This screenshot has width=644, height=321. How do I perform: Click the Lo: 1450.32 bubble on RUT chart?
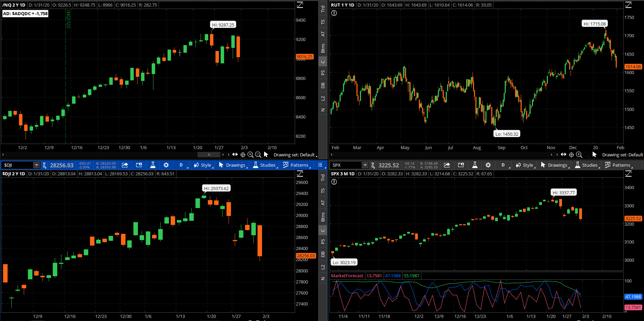click(x=507, y=134)
